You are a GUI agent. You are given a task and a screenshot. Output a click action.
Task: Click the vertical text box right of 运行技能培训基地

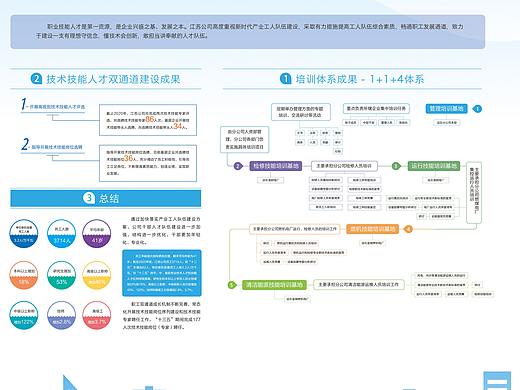pos(474,192)
